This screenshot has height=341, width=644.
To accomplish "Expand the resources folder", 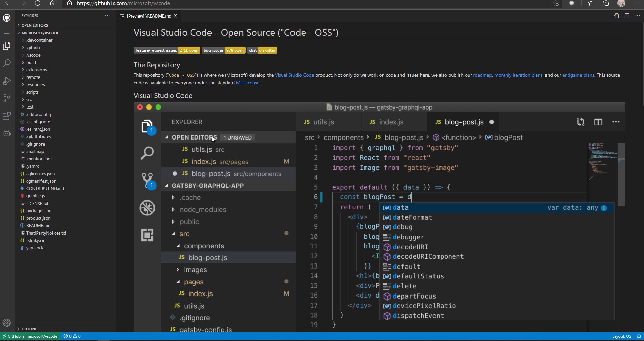I will (x=66, y=85).
